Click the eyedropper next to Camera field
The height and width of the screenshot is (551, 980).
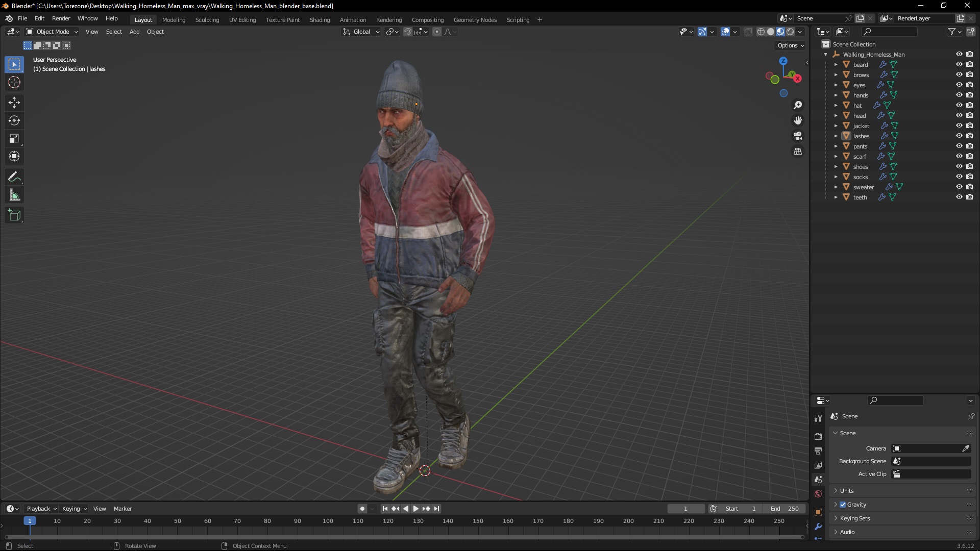pyautogui.click(x=966, y=448)
